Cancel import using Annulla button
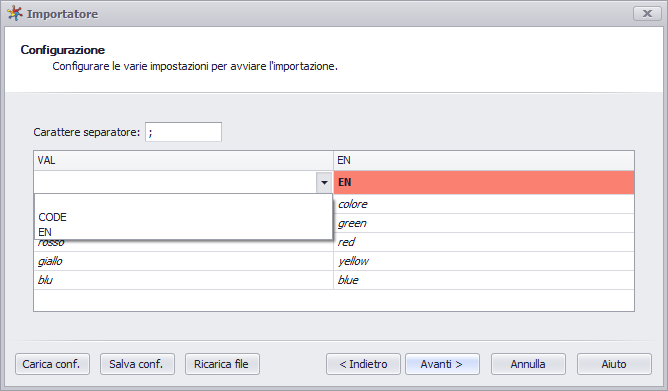Screen dimensions: 668x391 point(528,364)
